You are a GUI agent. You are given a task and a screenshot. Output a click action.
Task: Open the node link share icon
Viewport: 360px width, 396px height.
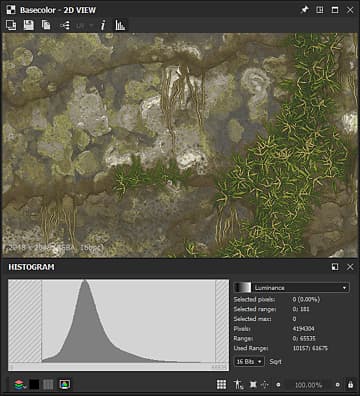[65, 25]
